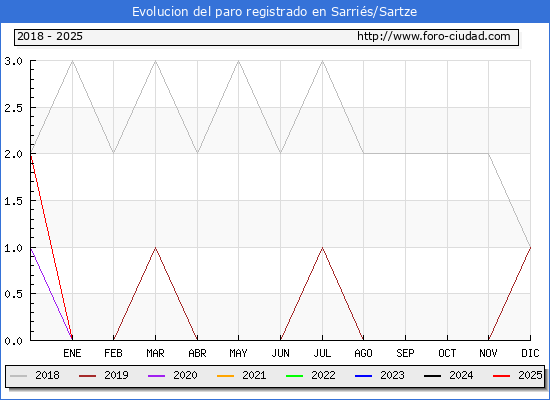Image resolution: width=550 pixels, height=400 pixels.
Task: Click the blue 2023 legend swatch
Action: [363, 376]
